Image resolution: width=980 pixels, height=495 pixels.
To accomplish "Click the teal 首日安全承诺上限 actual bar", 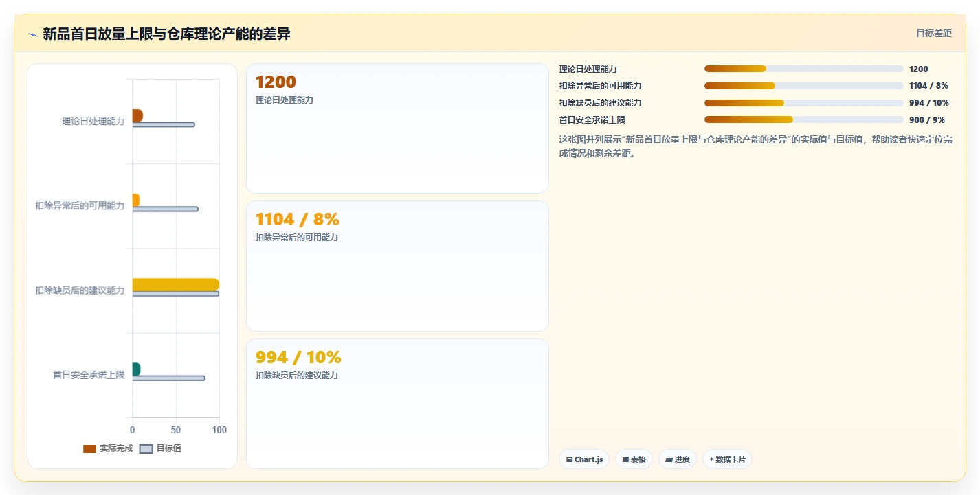I will (x=136, y=369).
